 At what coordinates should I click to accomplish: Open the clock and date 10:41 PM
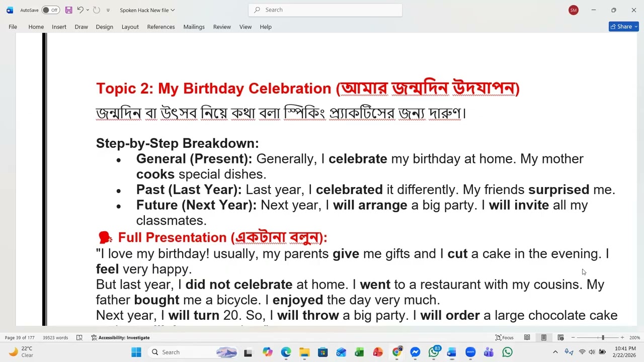(625, 352)
